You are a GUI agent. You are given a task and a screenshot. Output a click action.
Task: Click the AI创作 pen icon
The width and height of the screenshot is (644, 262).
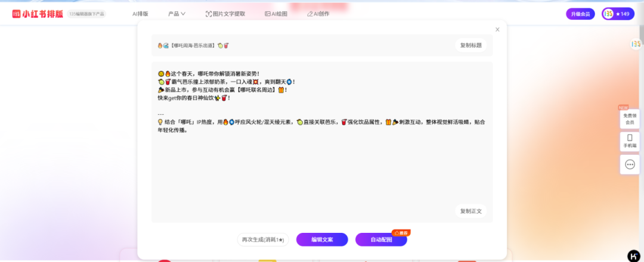(x=309, y=14)
